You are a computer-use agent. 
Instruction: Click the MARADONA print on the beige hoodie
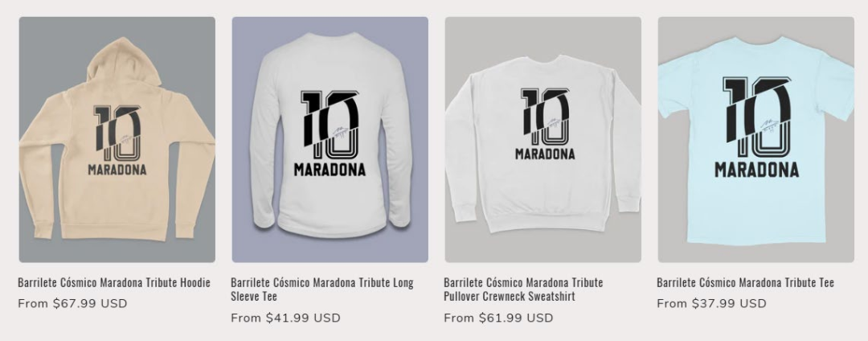(117, 170)
